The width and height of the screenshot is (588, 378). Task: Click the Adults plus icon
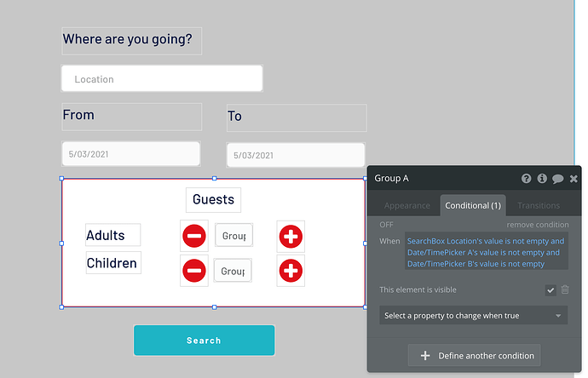click(291, 237)
